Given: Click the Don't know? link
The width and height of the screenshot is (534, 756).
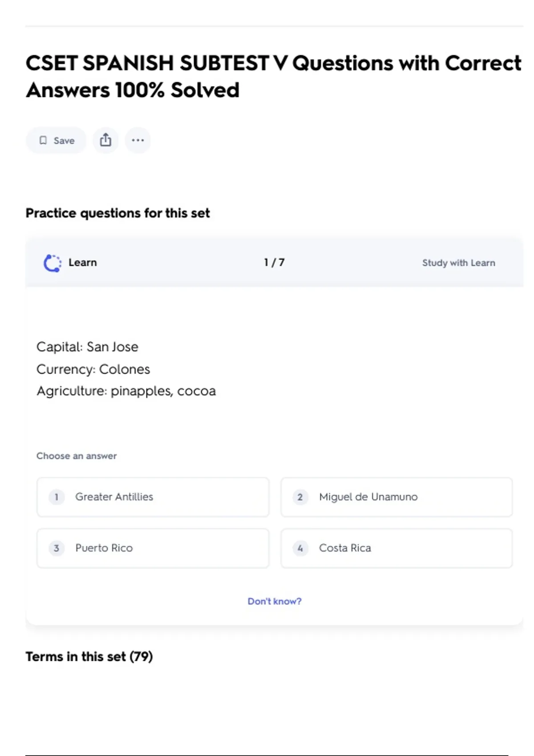Looking at the screenshot, I should click(274, 601).
